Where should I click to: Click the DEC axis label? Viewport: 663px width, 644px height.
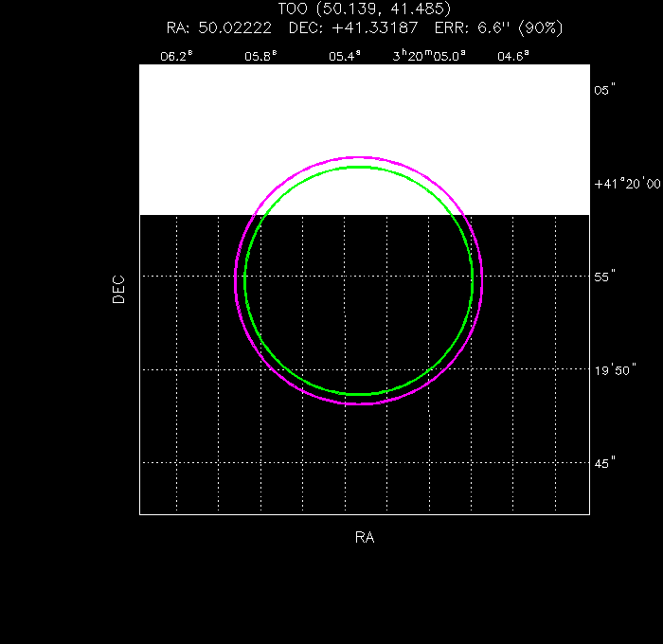point(118,289)
